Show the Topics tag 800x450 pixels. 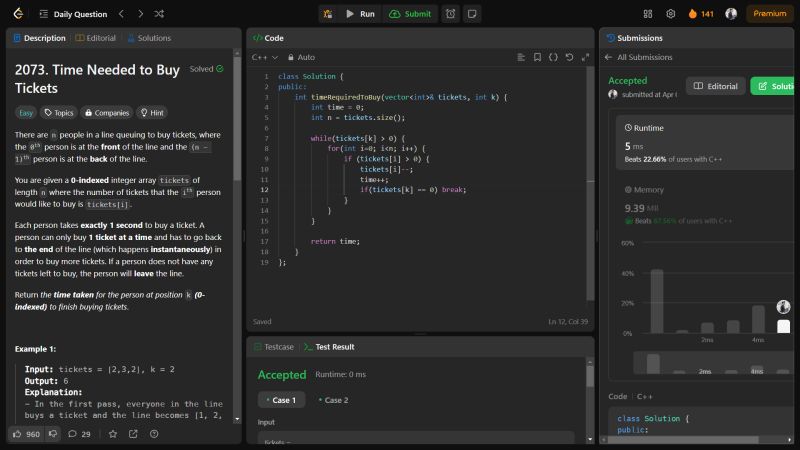(59, 113)
